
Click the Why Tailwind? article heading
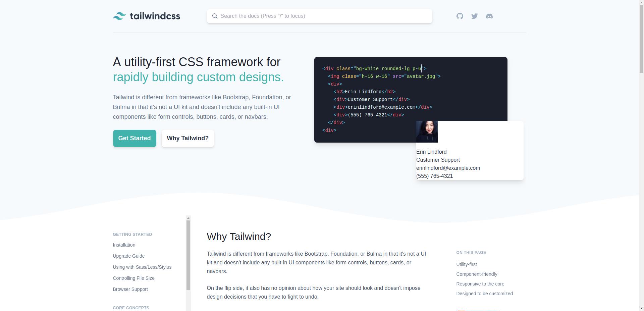(239, 237)
